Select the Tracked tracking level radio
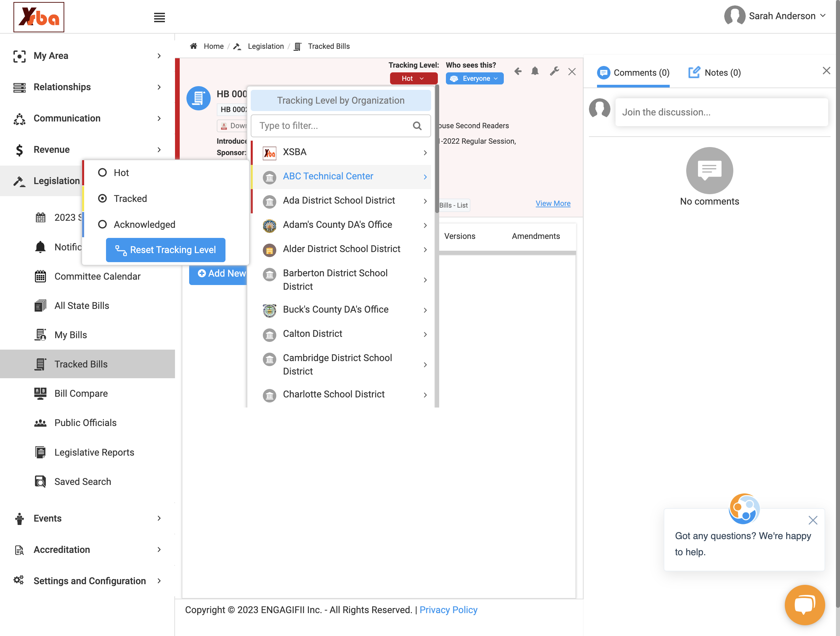 pyautogui.click(x=102, y=199)
